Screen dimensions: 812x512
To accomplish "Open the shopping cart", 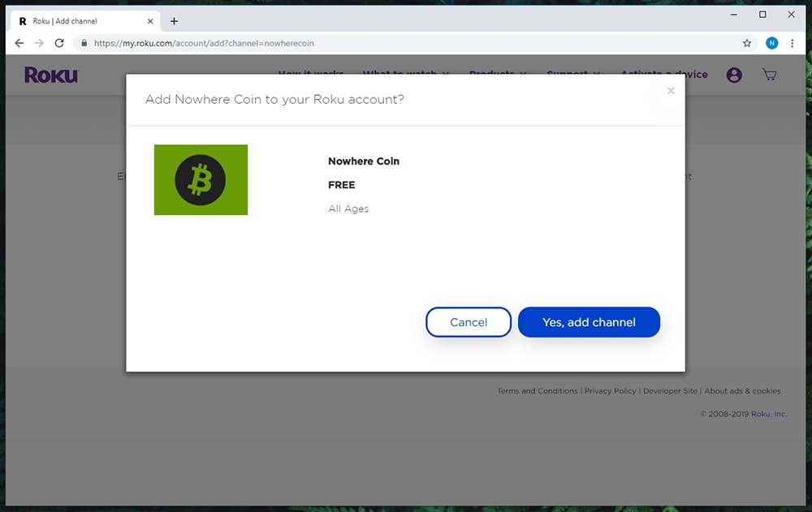I will [770, 75].
